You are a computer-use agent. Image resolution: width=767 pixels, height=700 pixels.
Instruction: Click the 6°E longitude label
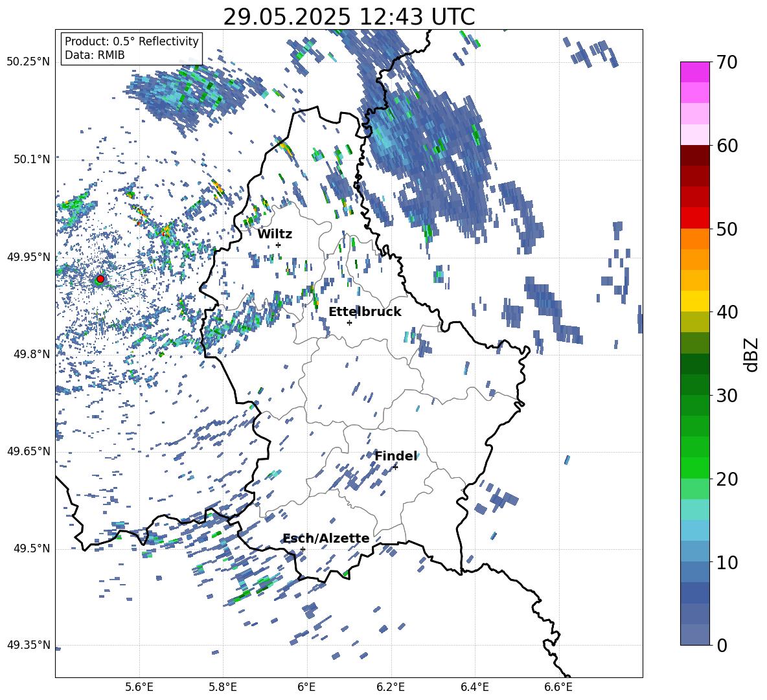coord(306,687)
